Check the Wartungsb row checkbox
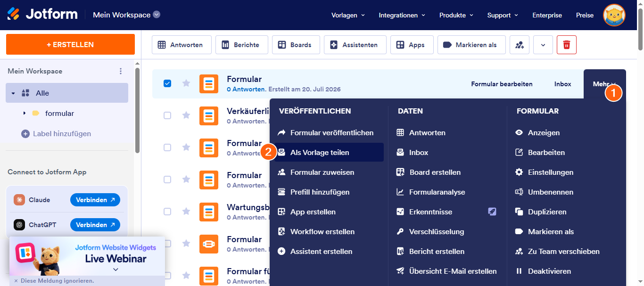This screenshot has width=644, height=286. (167, 212)
